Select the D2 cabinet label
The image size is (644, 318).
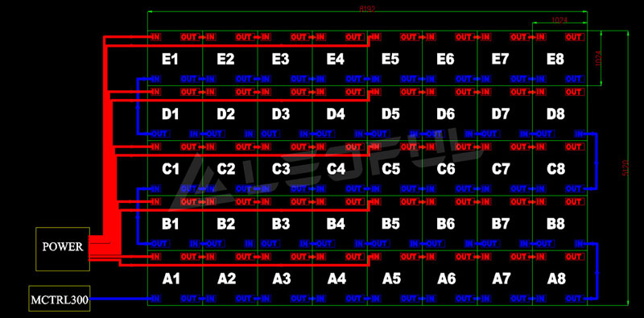pos(225,114)
